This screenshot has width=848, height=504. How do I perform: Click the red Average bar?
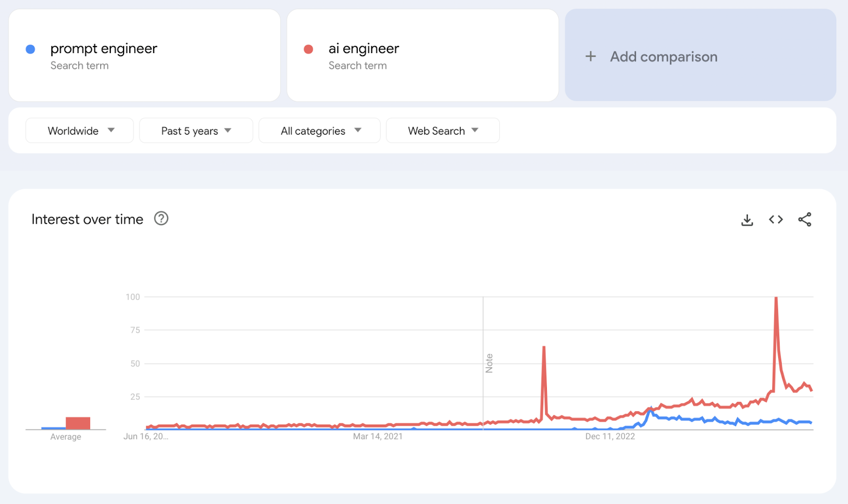click(78, 423)
